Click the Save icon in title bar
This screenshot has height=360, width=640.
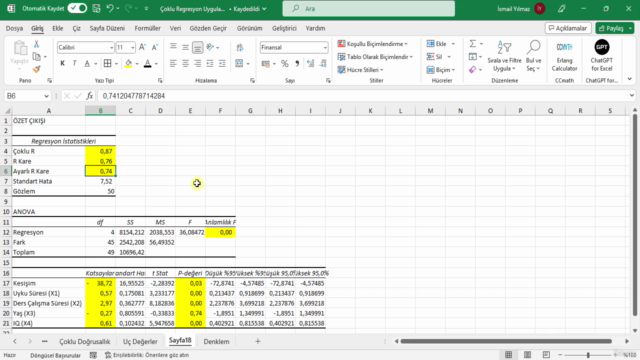96,8
